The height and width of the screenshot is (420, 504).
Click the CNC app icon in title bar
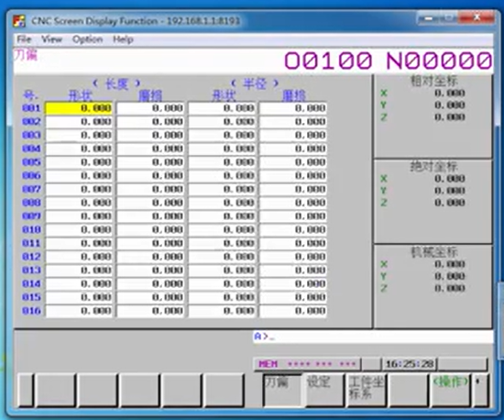coord(19,21)
